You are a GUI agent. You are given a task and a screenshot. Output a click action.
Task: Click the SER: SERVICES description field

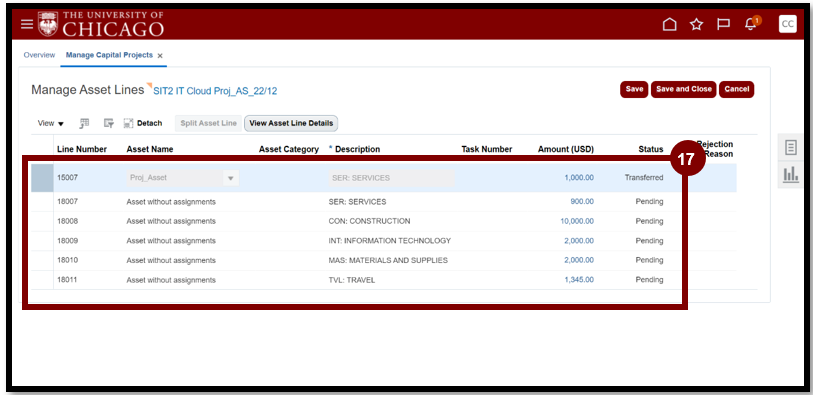pyautogui.click(x=391, y=178)
